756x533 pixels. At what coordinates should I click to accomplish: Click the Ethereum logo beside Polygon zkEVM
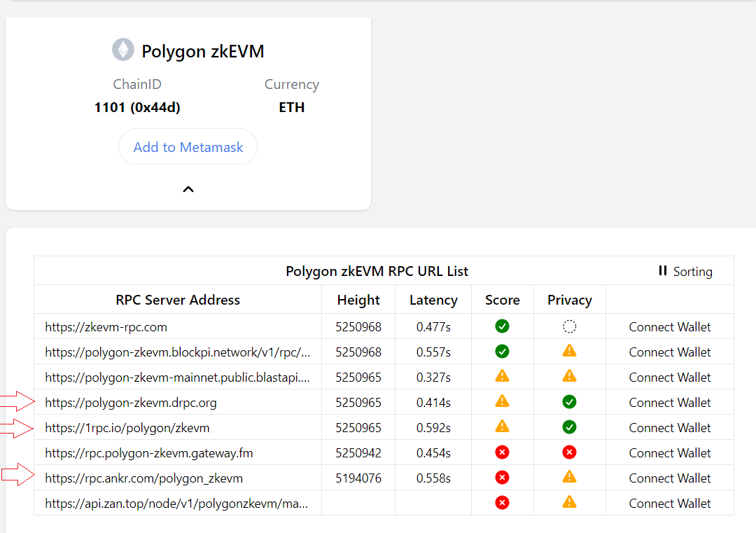pyautogui.click(x=123, y=50)
